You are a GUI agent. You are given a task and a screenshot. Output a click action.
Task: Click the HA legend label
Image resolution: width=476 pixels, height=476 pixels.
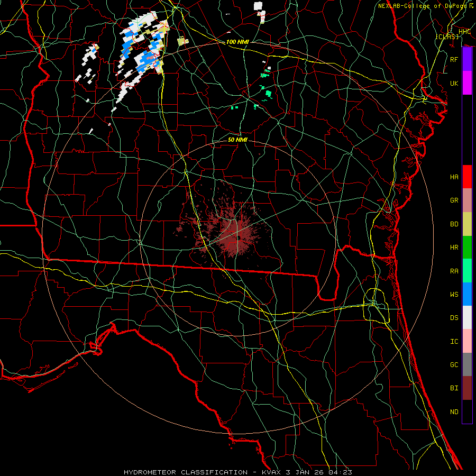[x=454, y=177]
